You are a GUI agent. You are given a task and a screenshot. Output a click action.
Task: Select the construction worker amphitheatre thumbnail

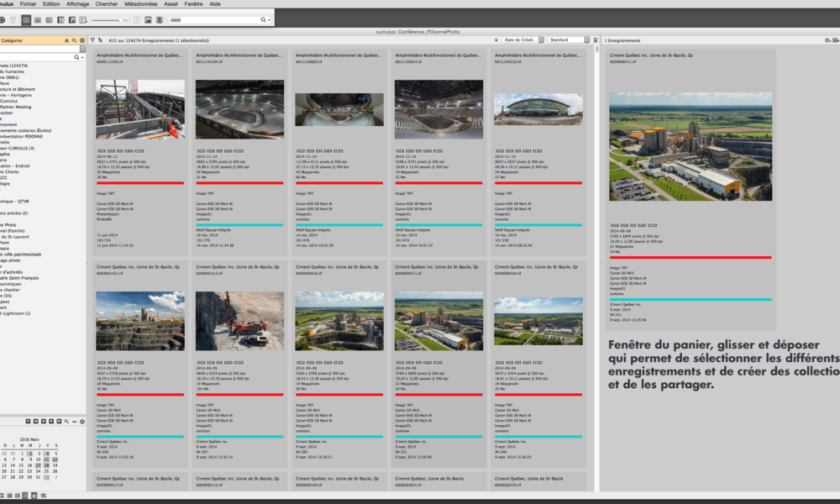point(140,109)
